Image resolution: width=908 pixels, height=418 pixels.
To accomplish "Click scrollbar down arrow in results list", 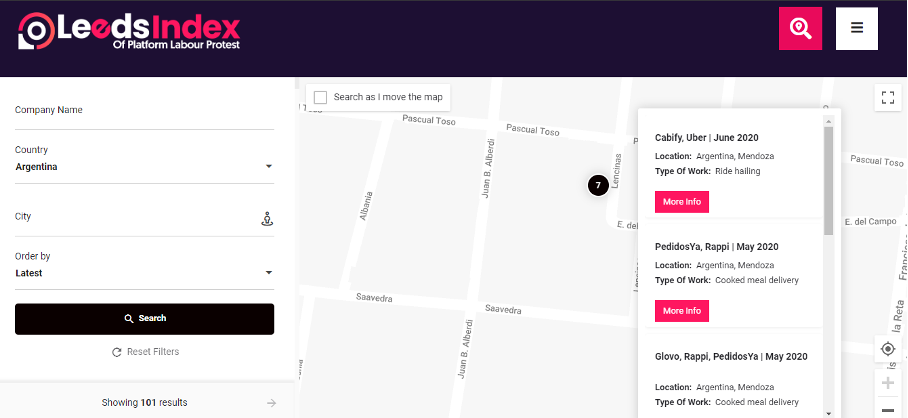I will pyautogui.click(x=829, y=413).
